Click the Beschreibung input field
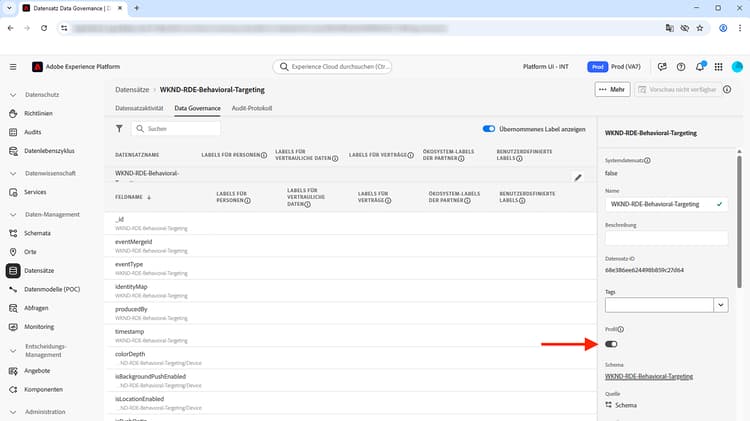Viewport: 750px width, 421px height. [x=666, y=238]
